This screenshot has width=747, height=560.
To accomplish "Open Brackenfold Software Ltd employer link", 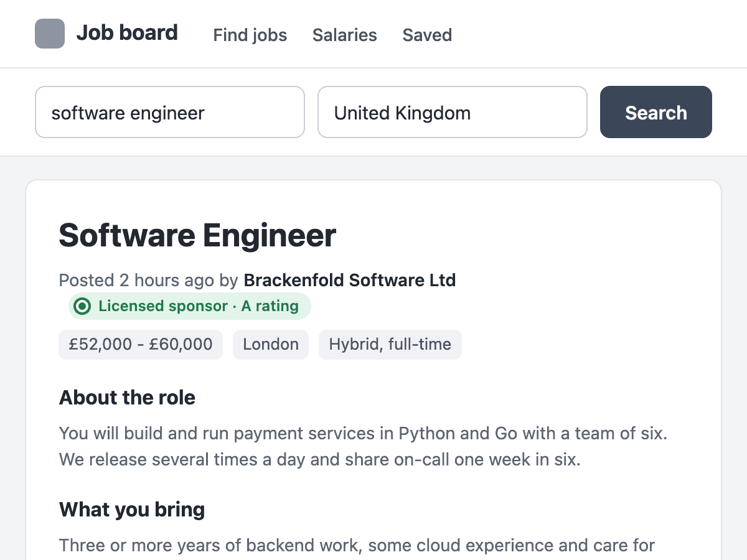I will pyautogui.click(x=350, y=280).
